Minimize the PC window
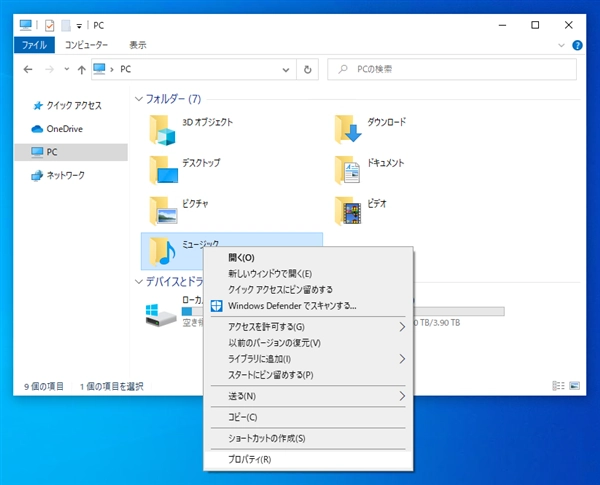This screenshot has width=600, height=485. pos(502,25)
